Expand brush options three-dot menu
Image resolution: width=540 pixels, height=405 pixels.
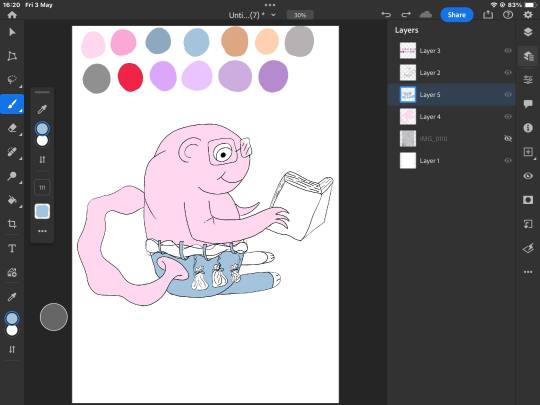(x=42, y=231)
